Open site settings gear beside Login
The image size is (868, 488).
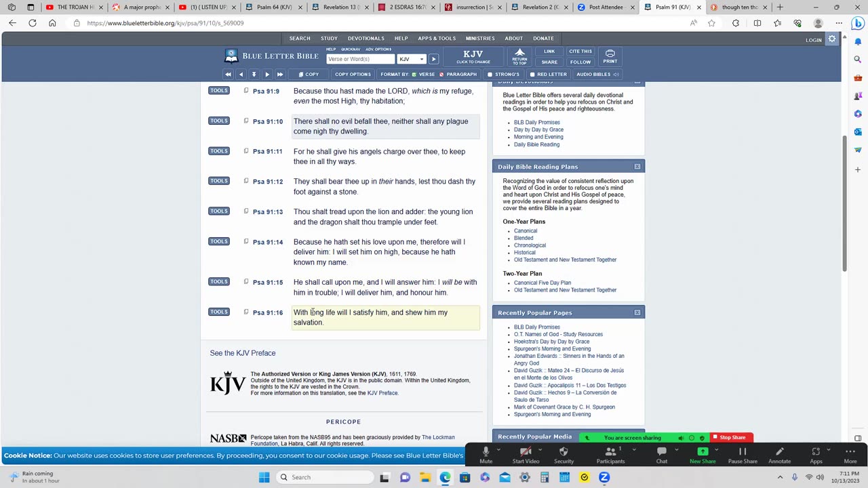click(832, 39)
